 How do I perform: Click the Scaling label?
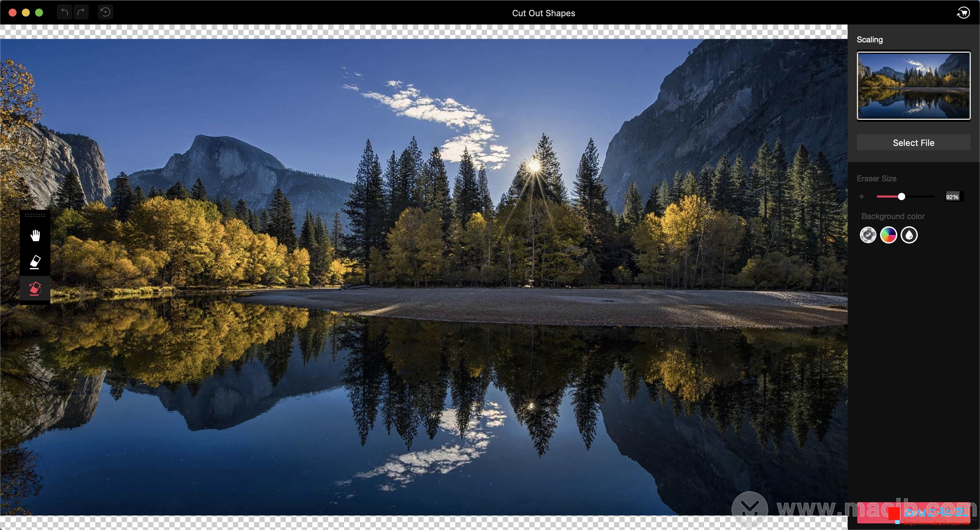(x=870, y=40)
